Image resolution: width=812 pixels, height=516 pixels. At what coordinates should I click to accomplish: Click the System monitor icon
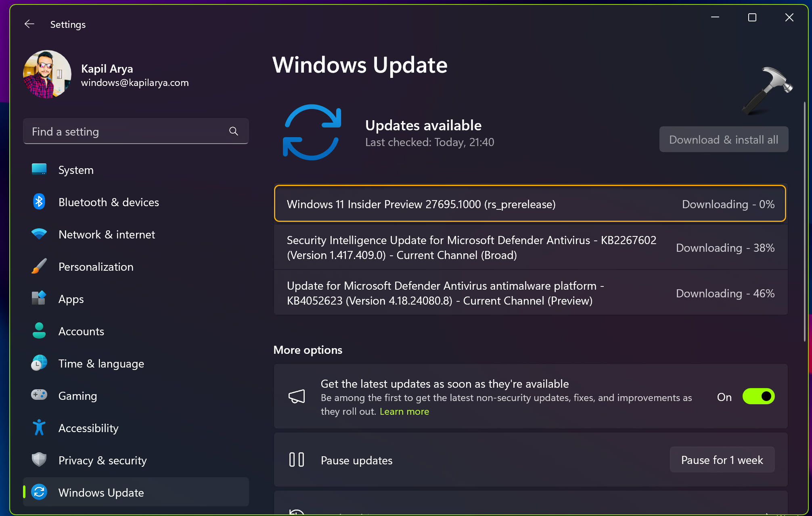(39, 169)
